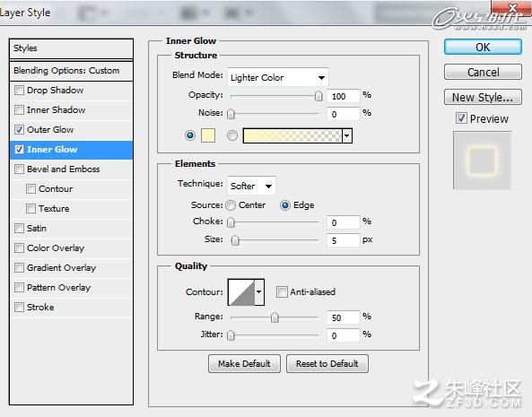Click the Range slider handle

click(275, 317)
